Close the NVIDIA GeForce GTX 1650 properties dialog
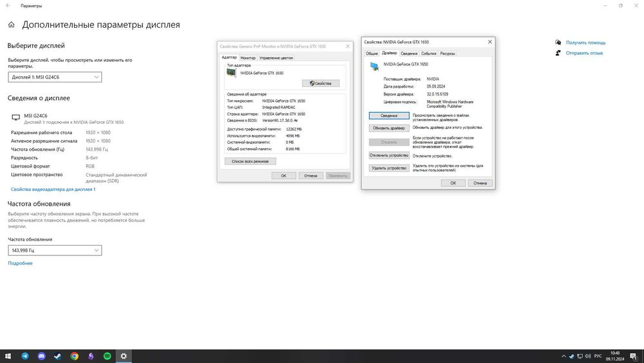Image resolution: width=644 pixels, height=363 pixels. coord(489,42)
